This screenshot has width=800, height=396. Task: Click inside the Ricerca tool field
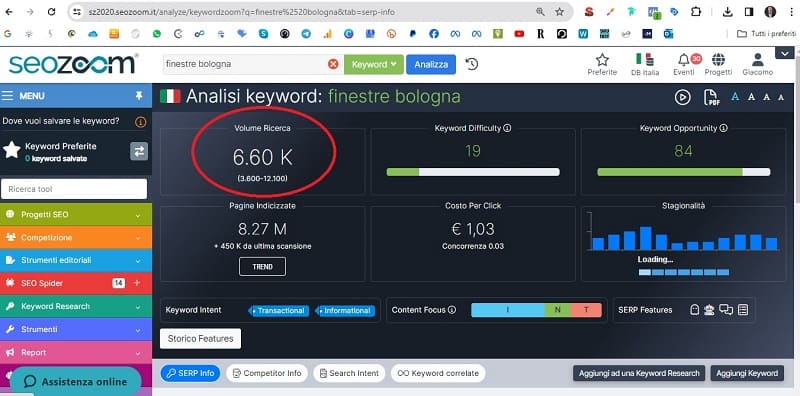coord(74,189)
